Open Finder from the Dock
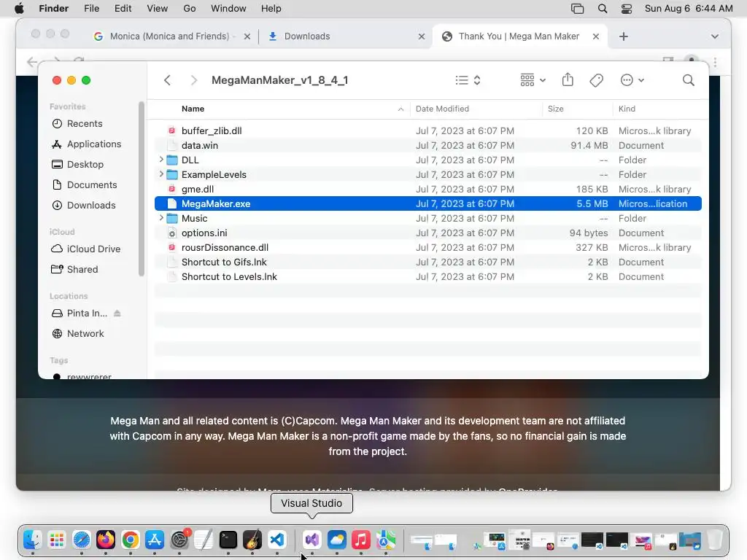Image resolution: width=747 pixels, height=560 pixels. (32, 540)
